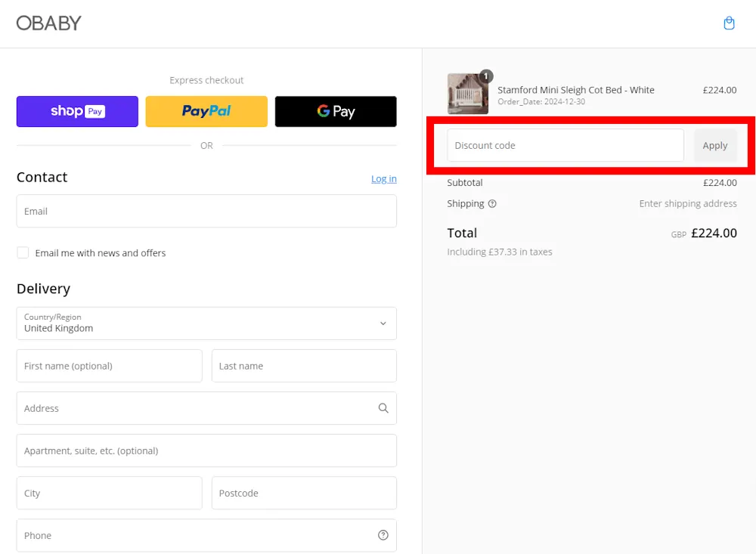Pay with Shop Pay button
Image resolution: width=756 pixels, height=554 pixels.
77,111
